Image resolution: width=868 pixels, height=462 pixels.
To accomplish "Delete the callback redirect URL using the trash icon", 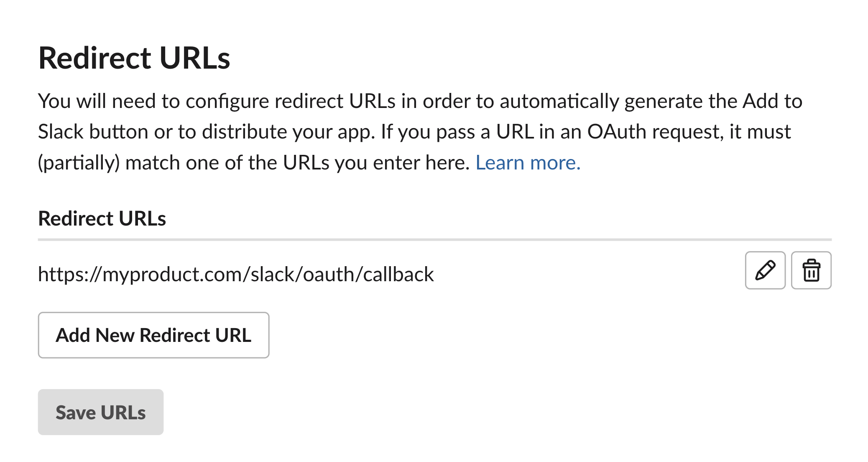I will tap(811, 270).
